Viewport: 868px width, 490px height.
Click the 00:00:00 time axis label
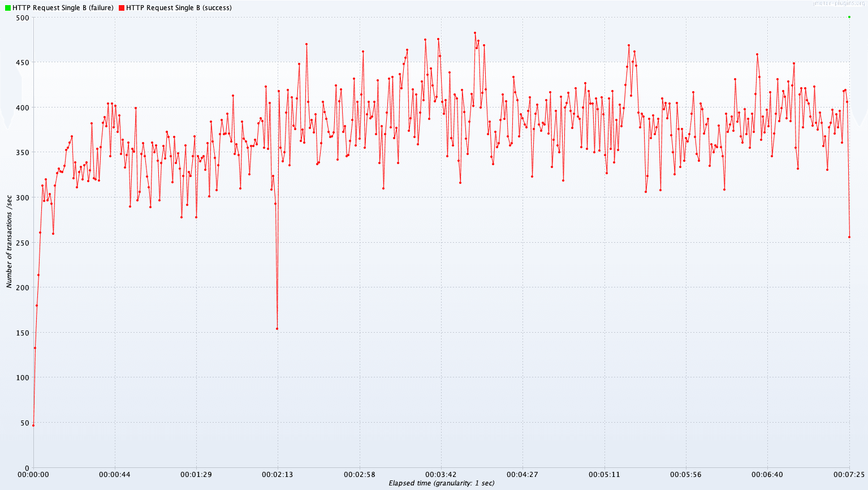click(33, 475)
